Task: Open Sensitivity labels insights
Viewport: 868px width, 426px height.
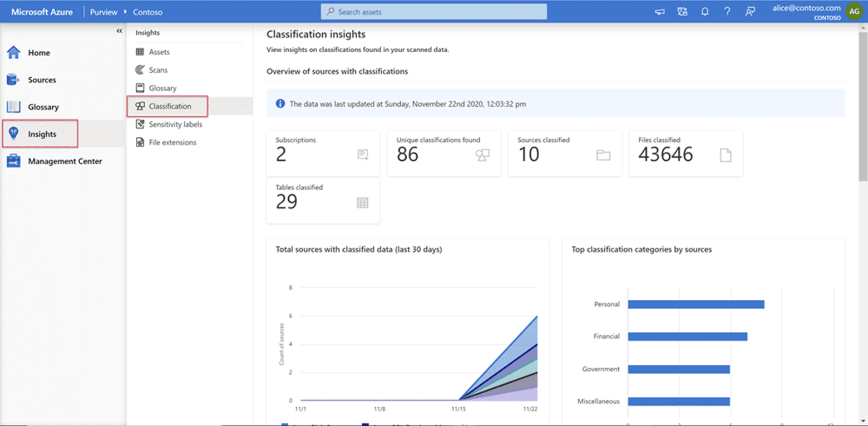Action: pos(175,125)
